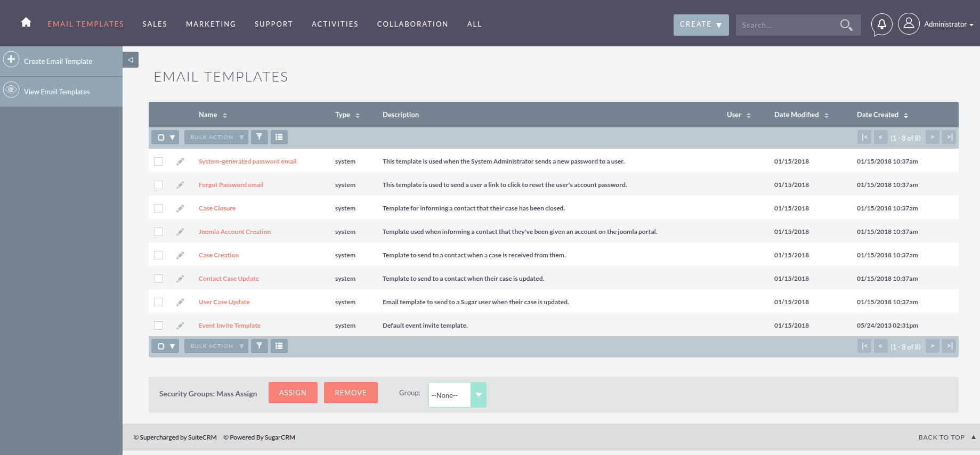Screen dimensions: 980x455
Task: Check the Case Closure row
Action: 158,208
